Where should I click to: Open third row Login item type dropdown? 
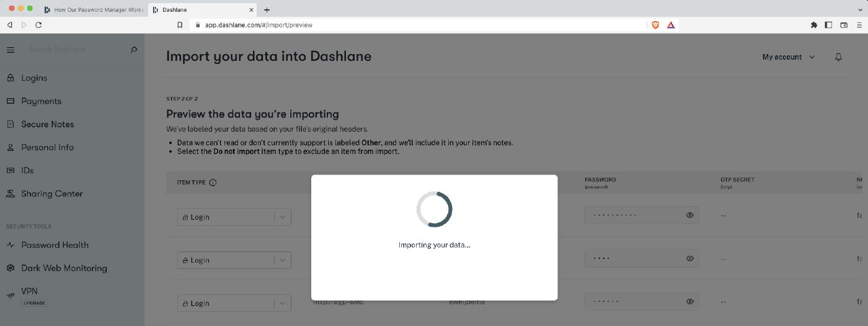coord(234,303)
